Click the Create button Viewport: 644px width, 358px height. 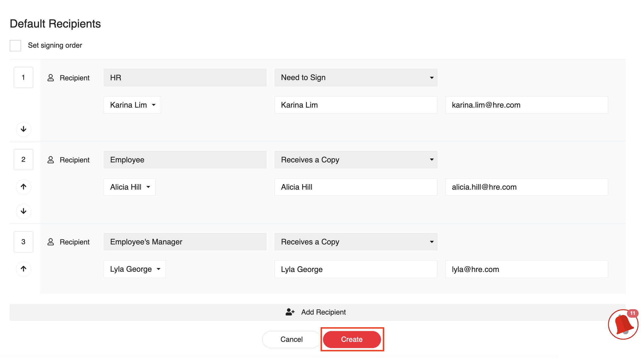pos(352,340)
